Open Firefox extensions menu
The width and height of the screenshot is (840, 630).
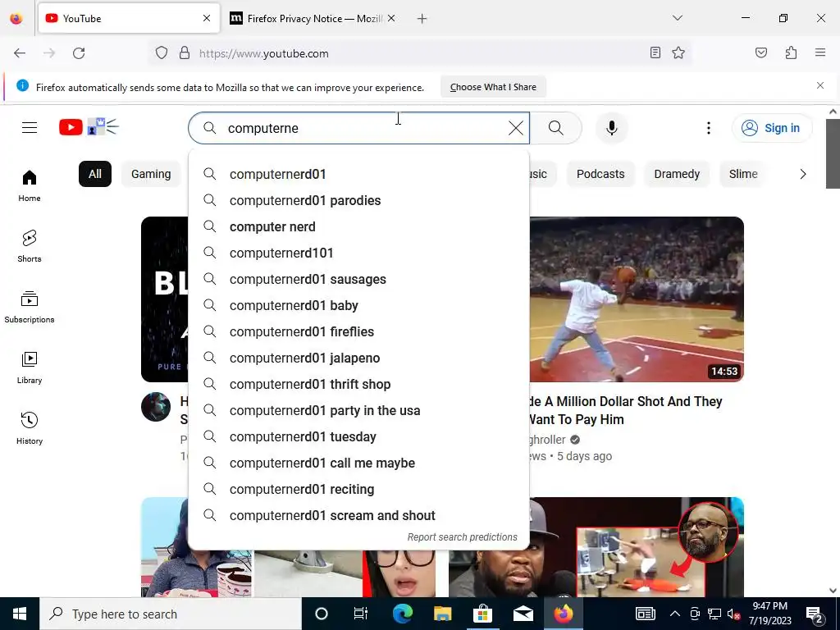coord(791,52)
